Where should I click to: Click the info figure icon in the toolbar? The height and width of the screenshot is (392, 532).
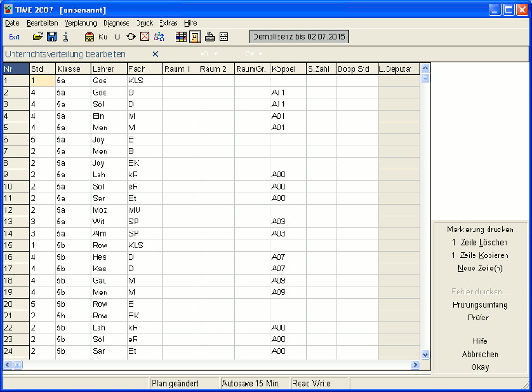pos(66,37)
